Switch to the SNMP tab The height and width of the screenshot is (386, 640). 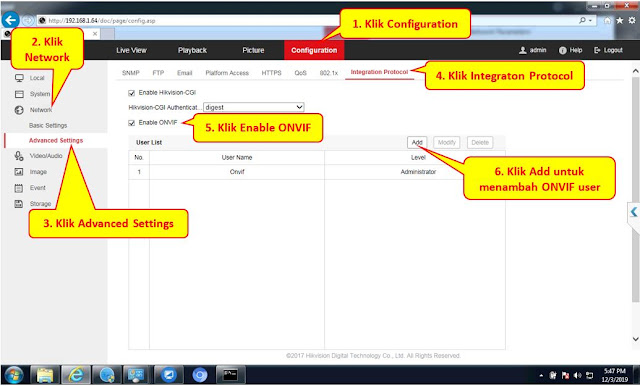coord(131,73)
